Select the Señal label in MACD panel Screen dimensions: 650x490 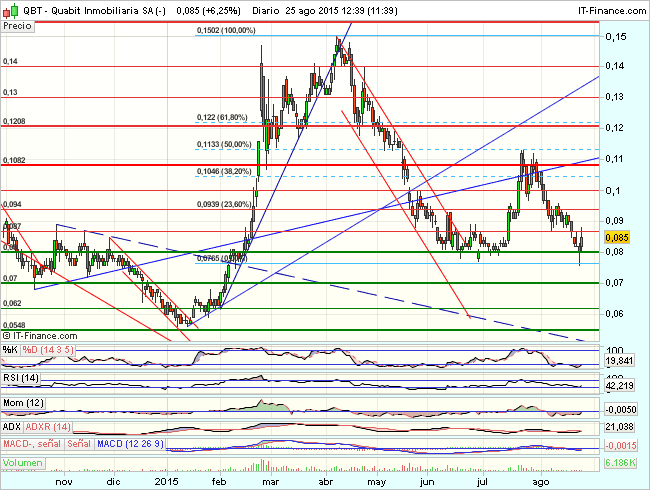tap(79, 444)
